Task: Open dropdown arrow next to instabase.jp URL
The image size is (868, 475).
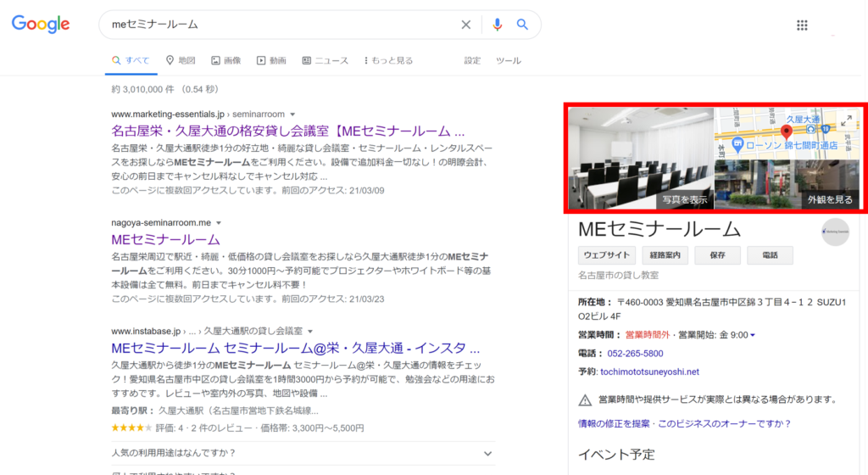Action: tap(310, 332)
